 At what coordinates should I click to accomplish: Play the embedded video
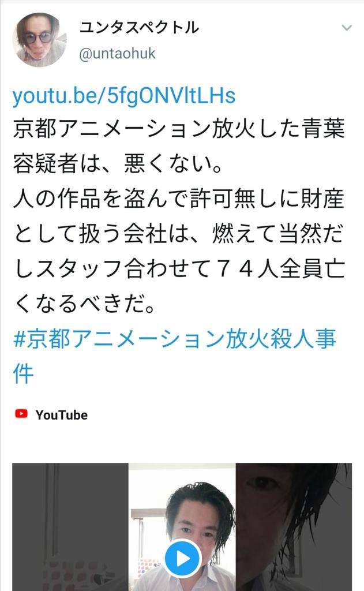(183, 559)
